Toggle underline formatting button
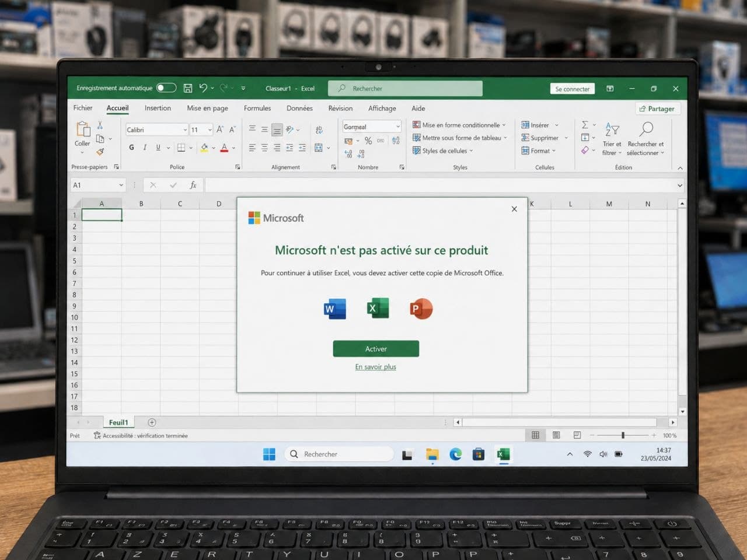 (x=158, y=148)
